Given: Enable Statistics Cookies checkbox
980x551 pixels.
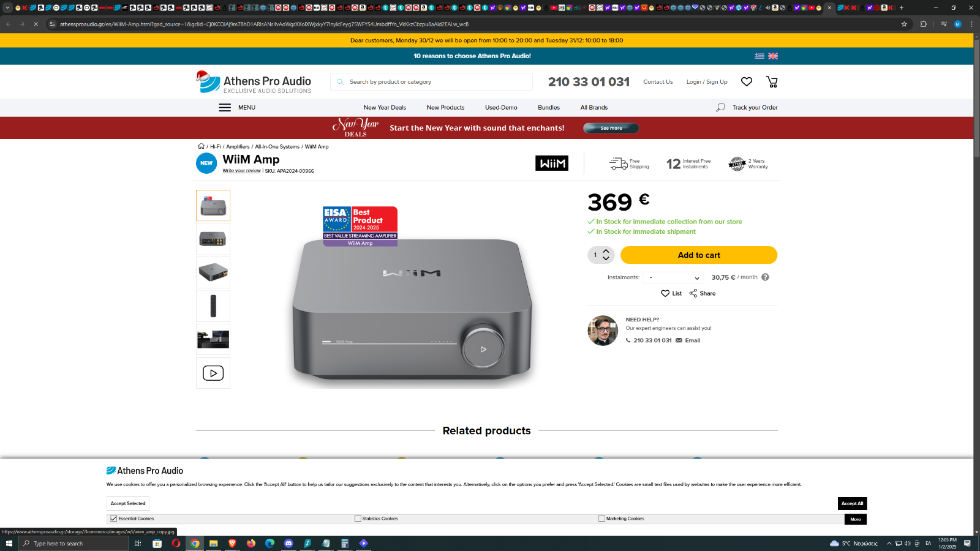Looking at the screenshot, I should [x=358, y=519].
